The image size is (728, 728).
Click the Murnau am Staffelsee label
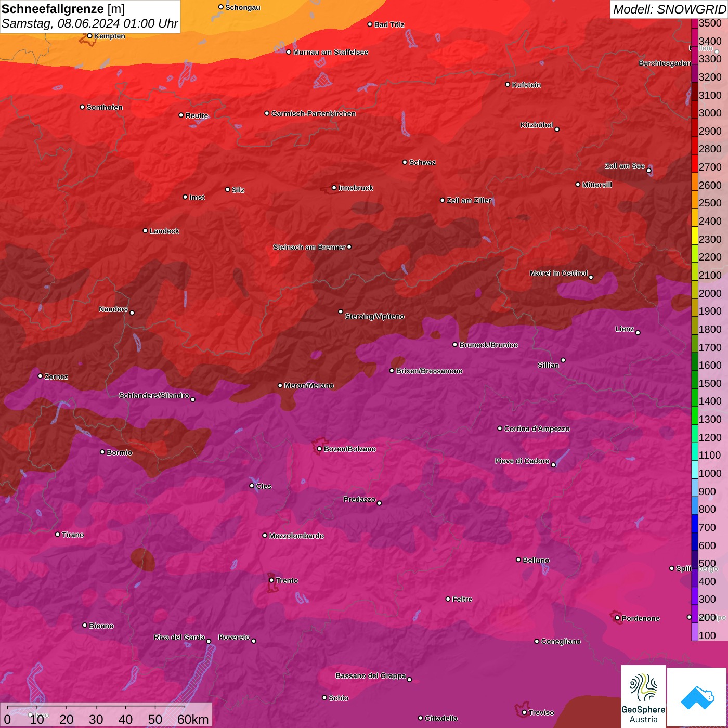pyautogui.click(x=330, y=52)
